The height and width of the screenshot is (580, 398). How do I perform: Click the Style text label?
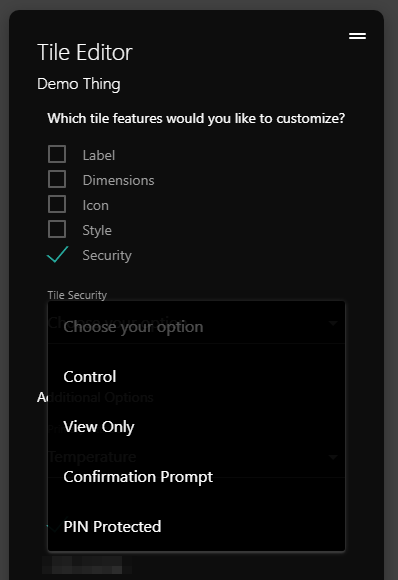pos(97,230)
